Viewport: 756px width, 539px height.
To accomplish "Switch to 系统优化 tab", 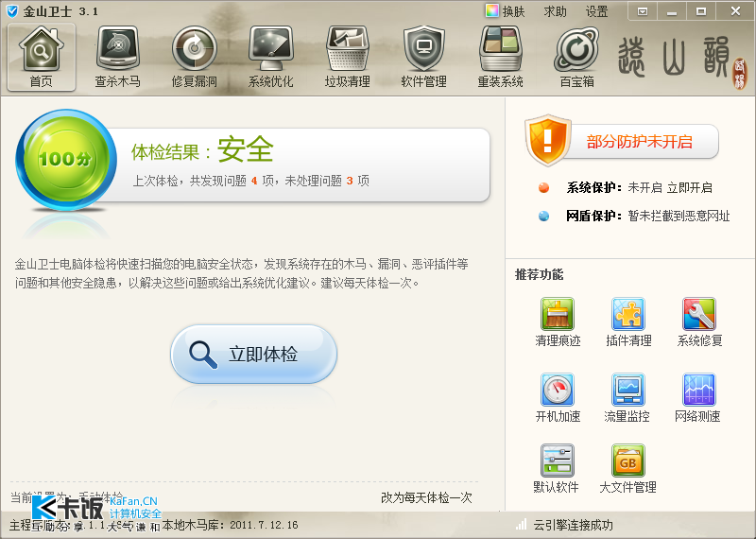I will point(270,57).
